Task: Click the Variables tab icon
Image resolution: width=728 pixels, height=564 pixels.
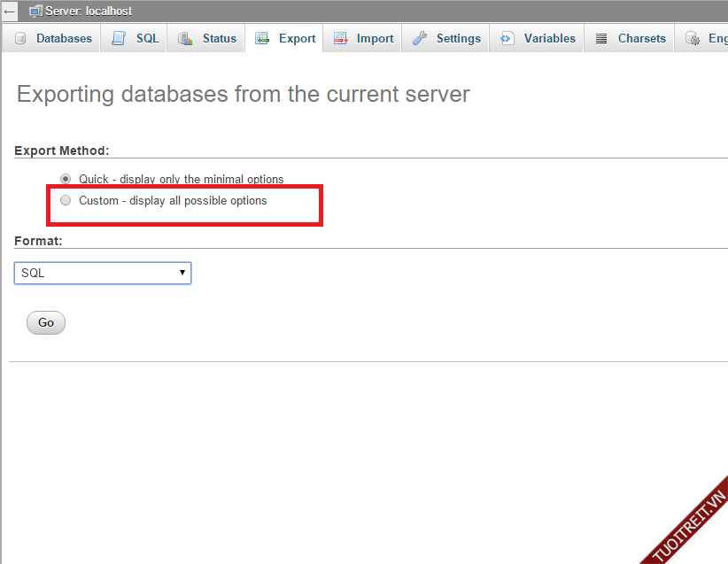Action: pos(507,39)
